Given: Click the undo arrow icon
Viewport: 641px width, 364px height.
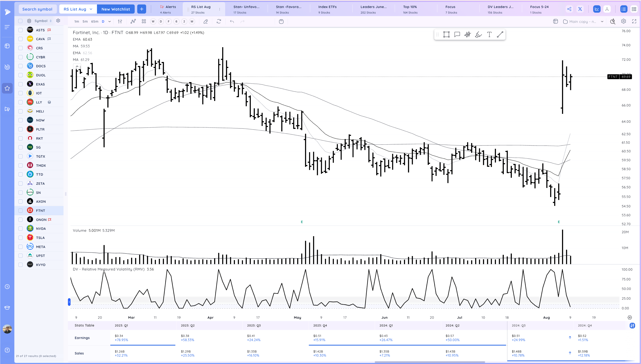Looking at the screenshot, I should pos(232,21).
